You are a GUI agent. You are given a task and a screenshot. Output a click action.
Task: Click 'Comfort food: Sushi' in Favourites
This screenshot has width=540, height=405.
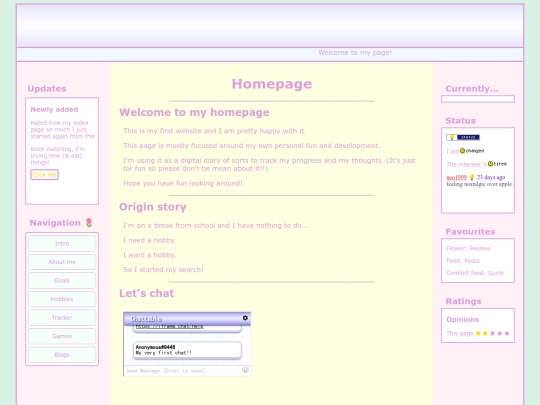pyautogui.click(x=475, y=273)
